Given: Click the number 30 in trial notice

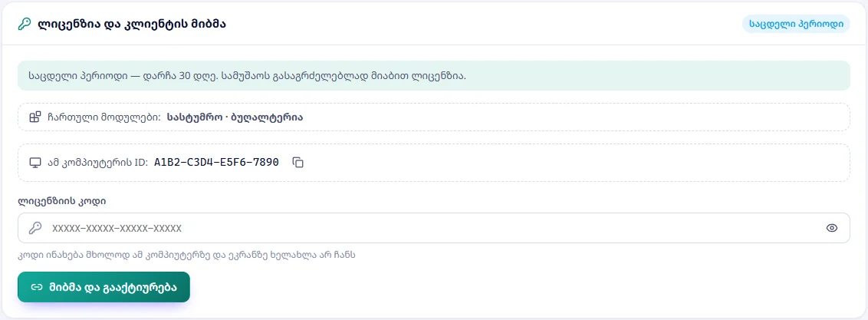Looking at the screenshot, I should click(x=185, y=75).
